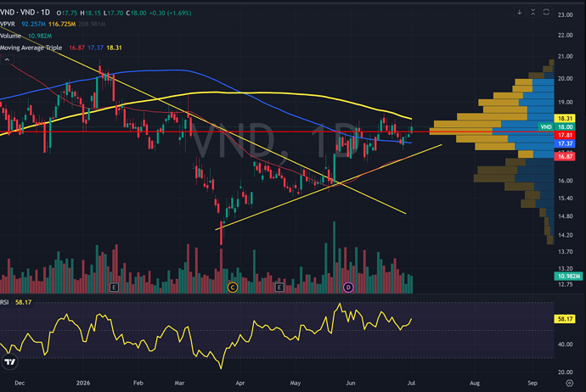Collapse the indicator legend with chevron arrow
Viewport: 586px width, 392px height.
point(7,59)
